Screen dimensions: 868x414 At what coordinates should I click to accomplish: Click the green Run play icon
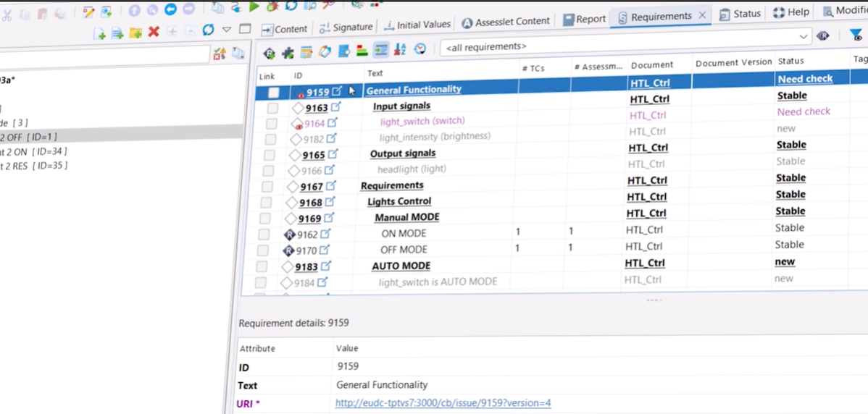pyautogui.click(x=254, y=6)
